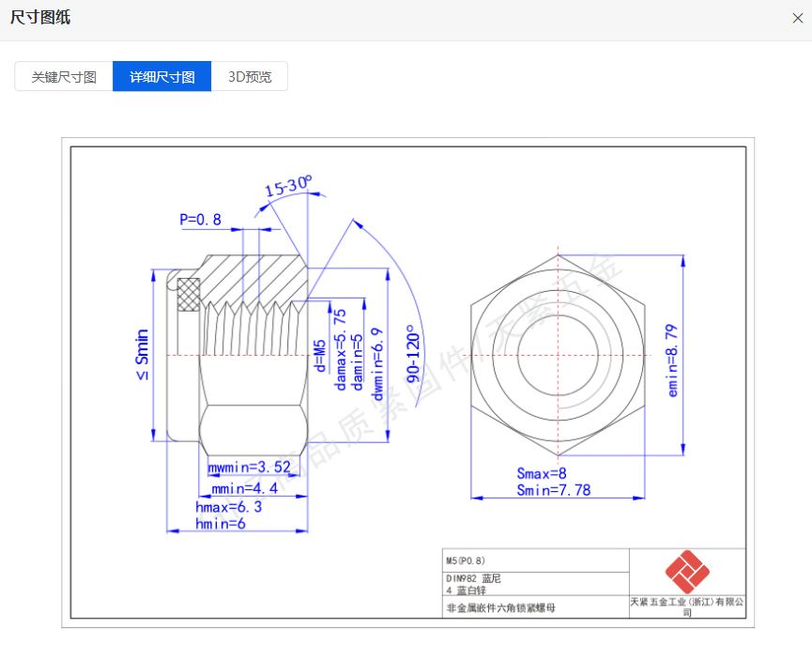Select the 详细尺寸图 tab
Image resolution: width=812 pixels, height=645 pixels.
pyautogui.click(x=162, y=77)
